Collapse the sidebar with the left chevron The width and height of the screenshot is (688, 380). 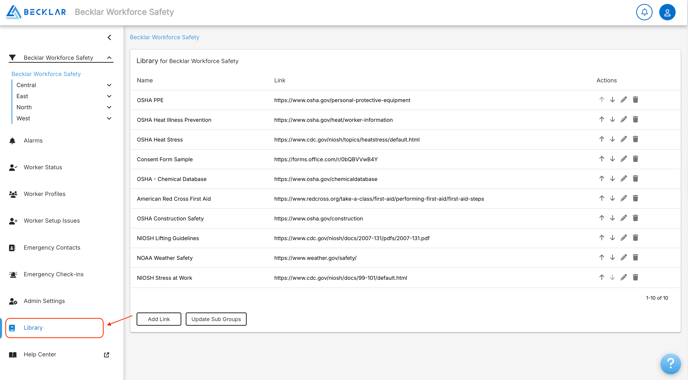point(109,38)
